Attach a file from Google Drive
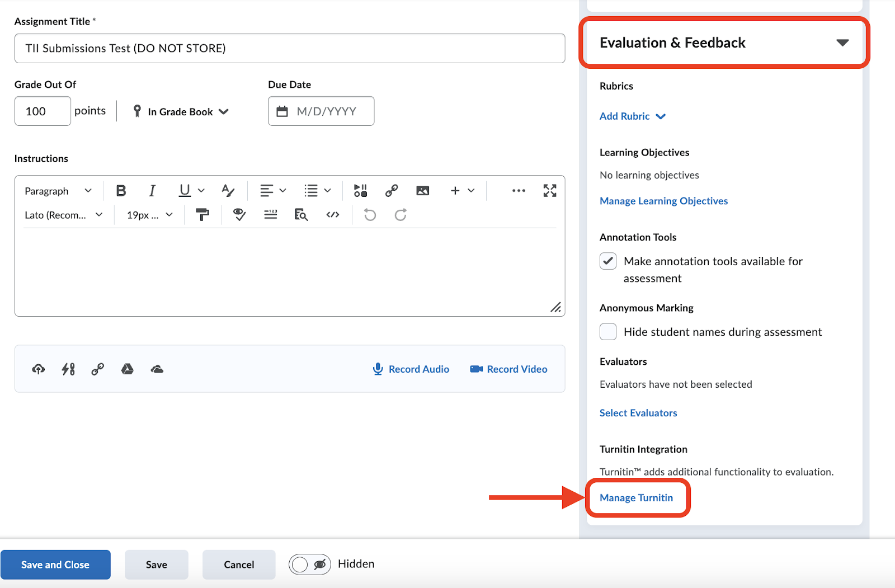This screenshot has width=895, height=588. (128, 369)
